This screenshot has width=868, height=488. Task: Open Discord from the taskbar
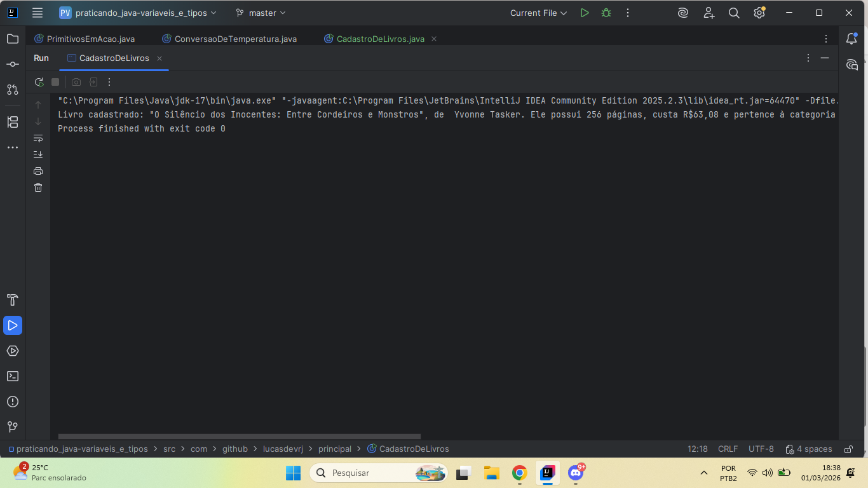(576, 473)
